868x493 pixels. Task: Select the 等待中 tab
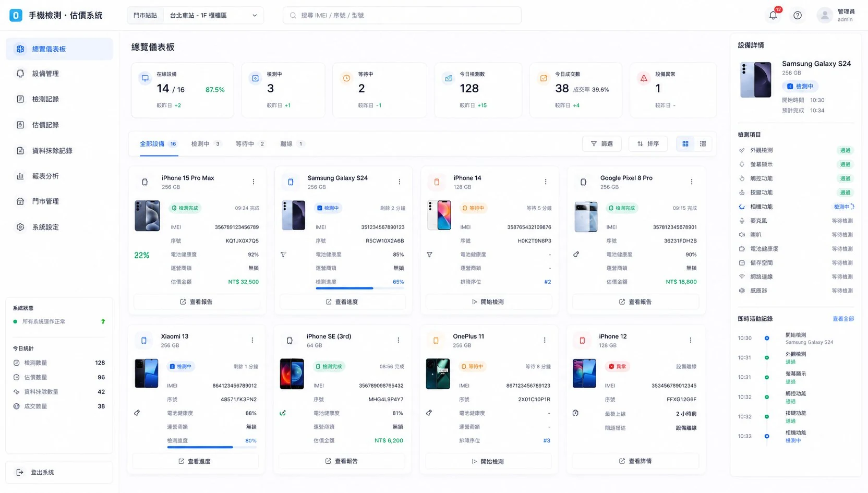[x=250, y=144]
